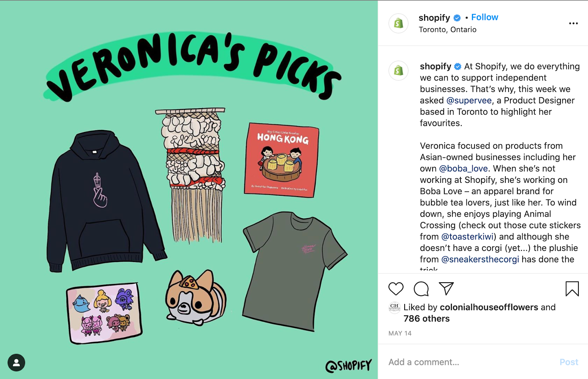Follow the shopify account
The height and width of the screenshot is (379, 588).
pos(484,17)
